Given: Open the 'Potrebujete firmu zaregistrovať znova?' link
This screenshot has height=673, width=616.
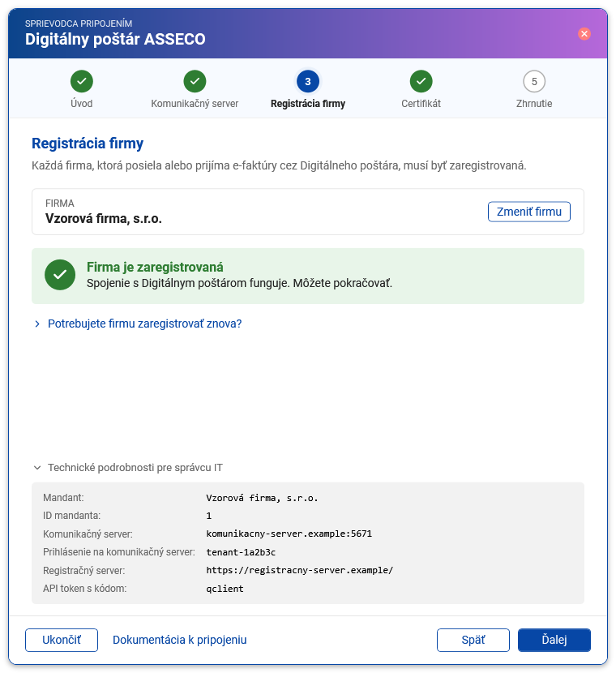Looking at the screenshot, I should coord(144,324).
